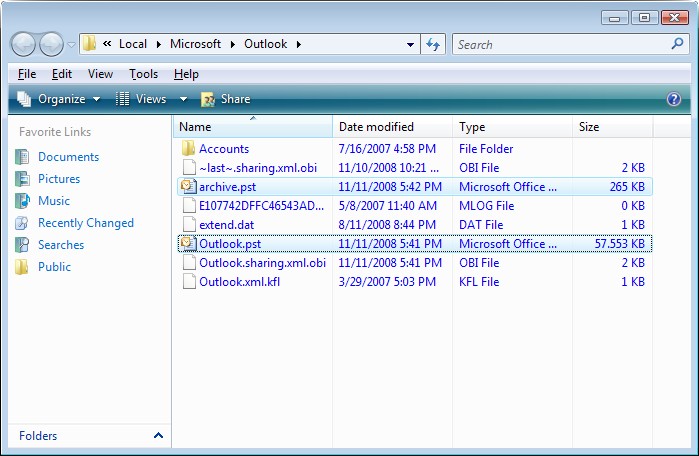Click the search magnifier icon
This screenshot has height=456, width=699.
coord(677,44)
